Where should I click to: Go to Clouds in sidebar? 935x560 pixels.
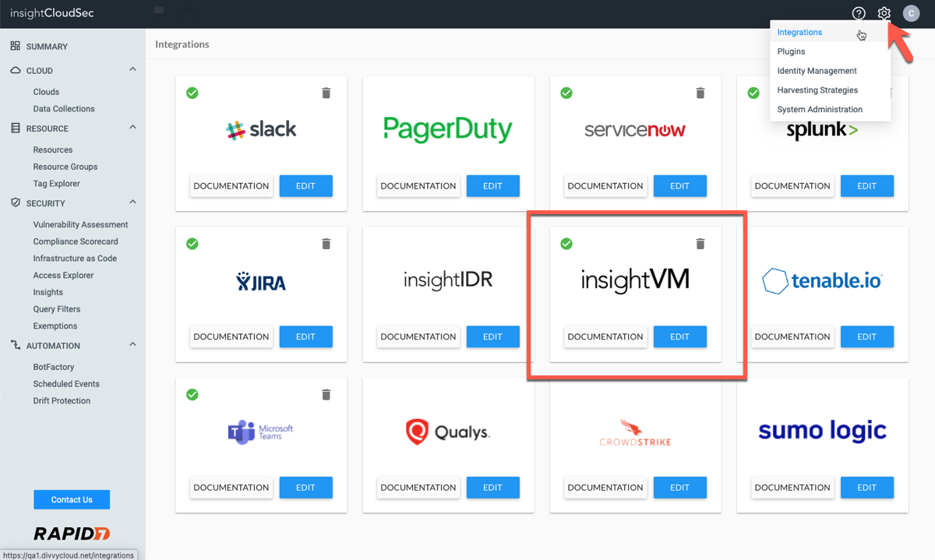46,92
